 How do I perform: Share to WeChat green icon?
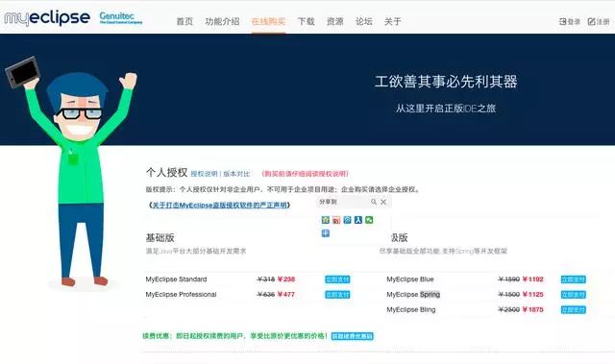pyautogui.click(x=369, y=220)
